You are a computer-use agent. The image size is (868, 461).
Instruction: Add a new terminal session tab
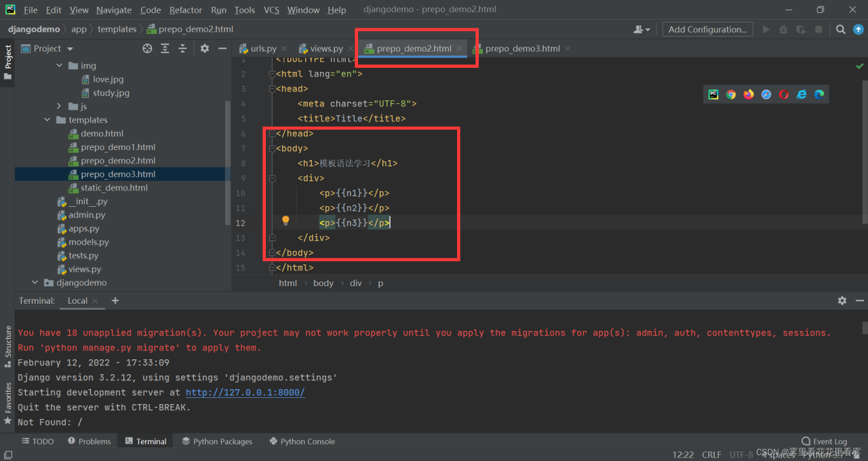115,300
